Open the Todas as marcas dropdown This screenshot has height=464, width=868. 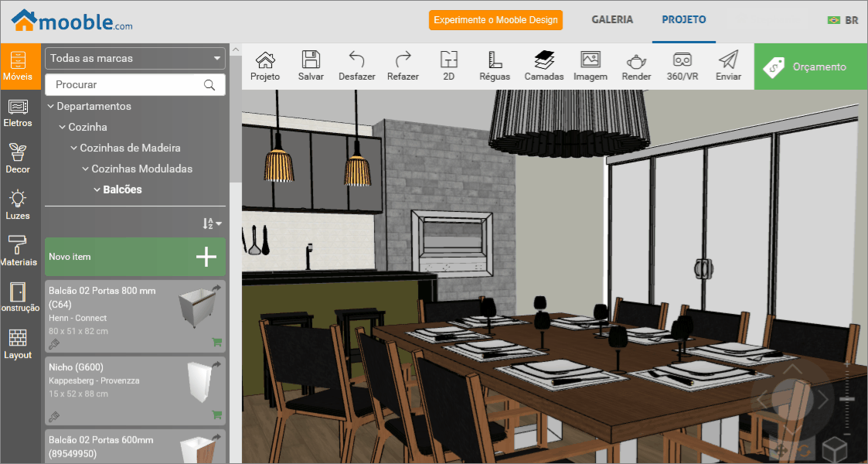point(135,58)
